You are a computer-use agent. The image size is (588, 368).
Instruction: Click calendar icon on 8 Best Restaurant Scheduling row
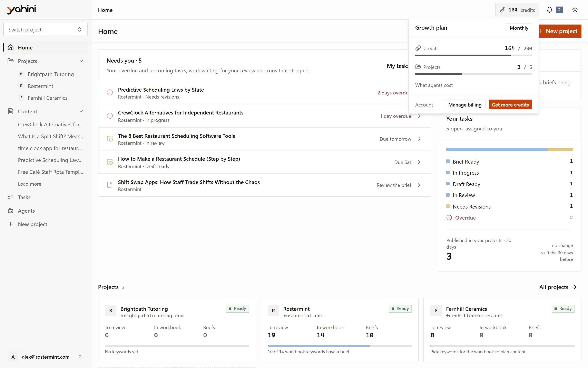pos(110,139)
